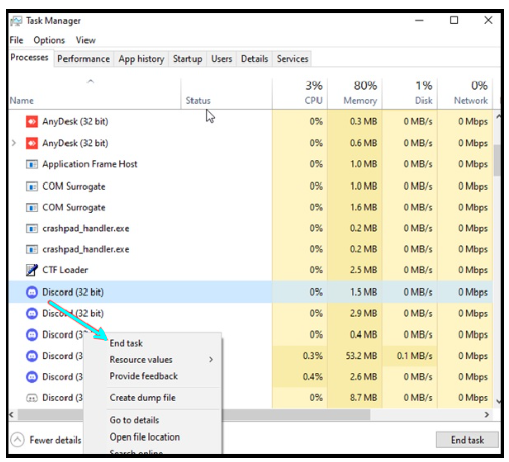Switch to the Details tab
Screen dimensions: 509x462
pyautogui.click(x=254, y=59)
